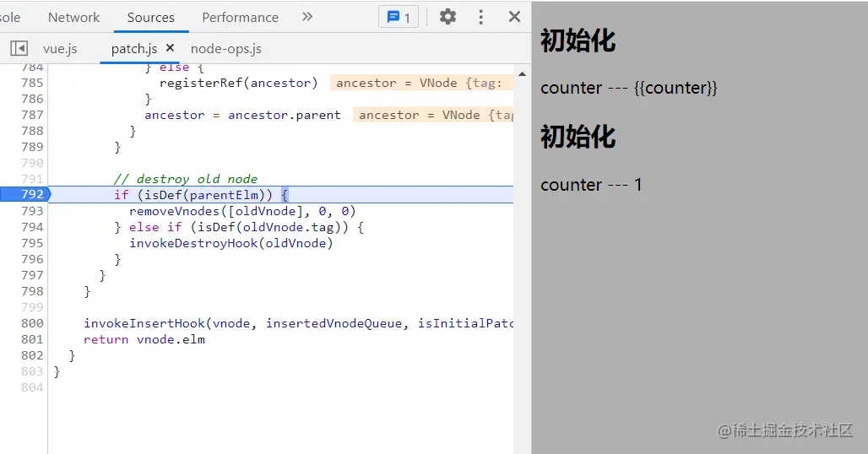
Task: Click the isDef(parentElm) condition on line 792
Action: pyautogui.click(x=205, y=195)
